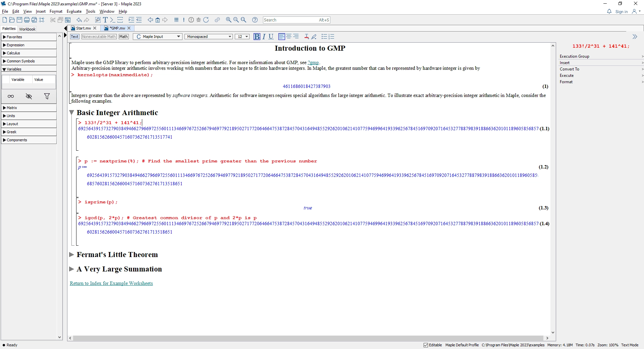Set left text alignment
This screenshot has height=349, width=644.
click(282, 37)
